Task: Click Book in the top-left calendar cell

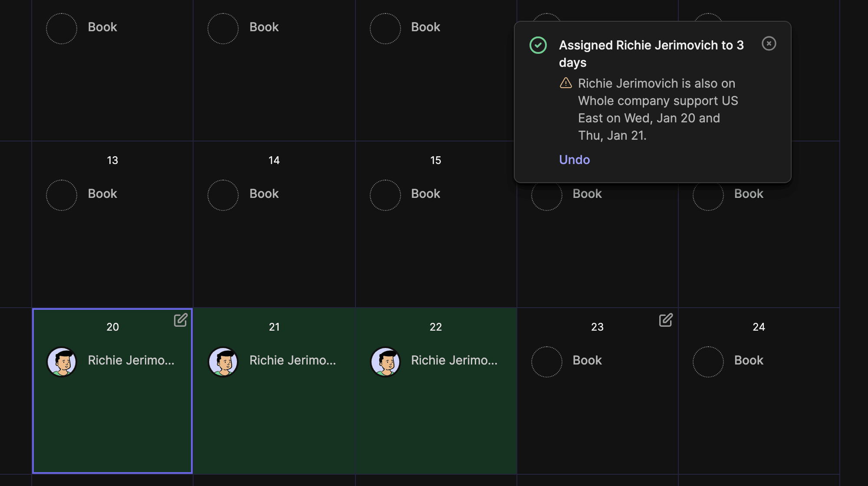Action: [102, 27]
